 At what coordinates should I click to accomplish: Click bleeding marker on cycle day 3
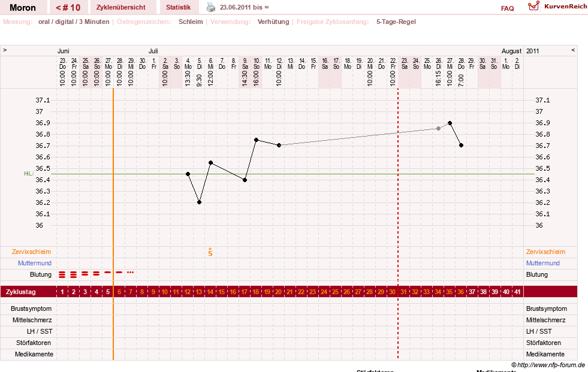85,274
